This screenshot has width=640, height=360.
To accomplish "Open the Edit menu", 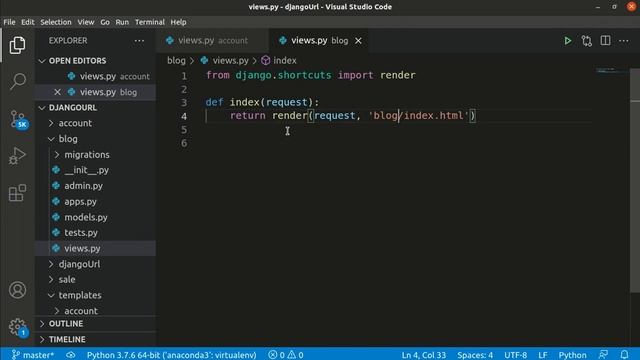I will (x=27, y=22).
